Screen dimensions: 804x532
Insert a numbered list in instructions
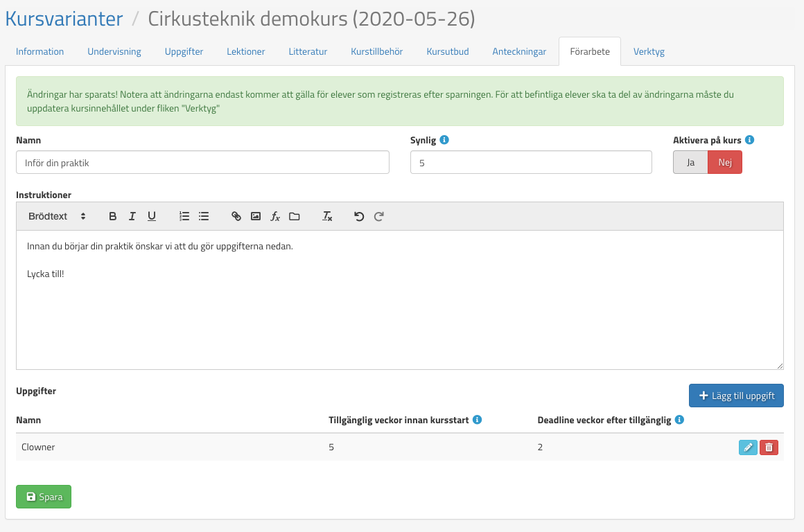[184, 216]
